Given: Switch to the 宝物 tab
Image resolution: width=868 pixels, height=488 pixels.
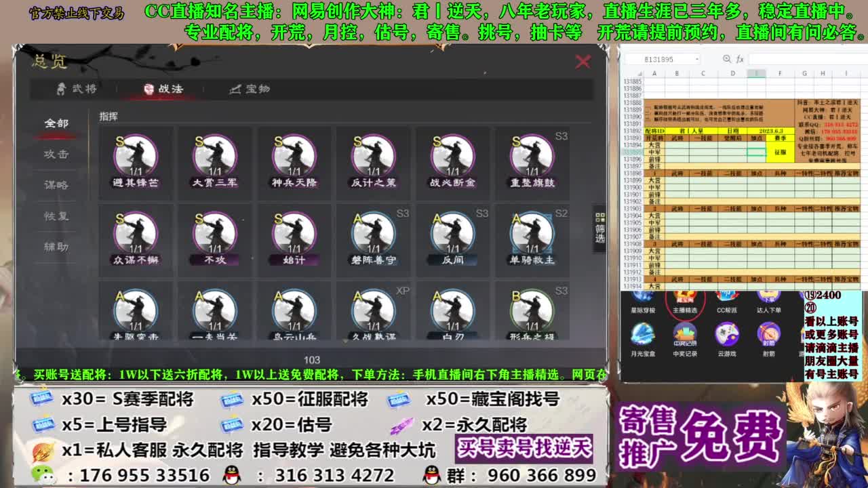Looking at the screenshot, I should click(250, 89).
